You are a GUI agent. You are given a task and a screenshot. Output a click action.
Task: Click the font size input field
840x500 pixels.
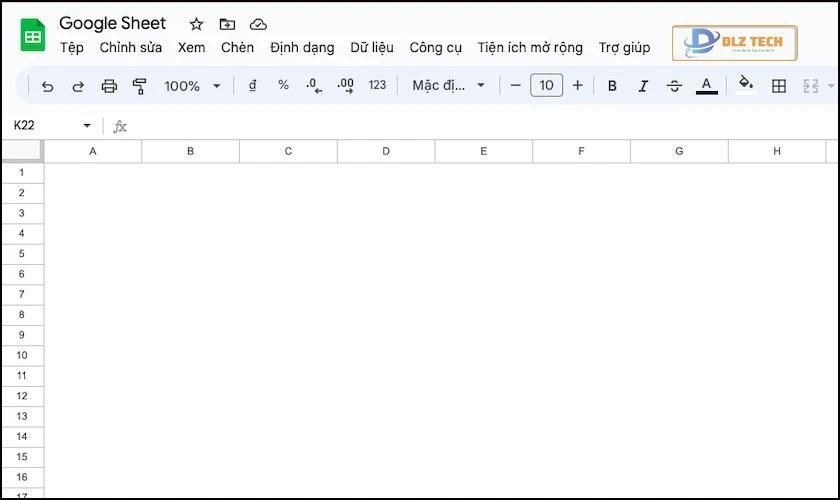(x=546, y=86)
